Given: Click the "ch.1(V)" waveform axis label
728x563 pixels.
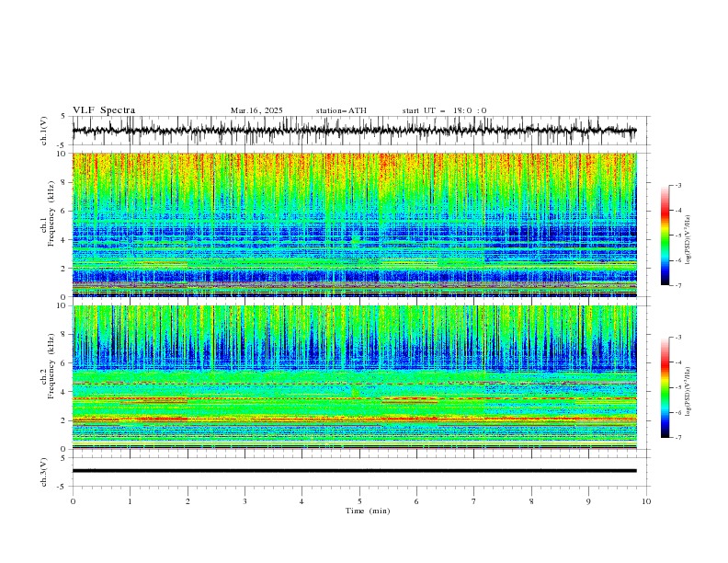Looking at the screenshot, I should point(44,131).
